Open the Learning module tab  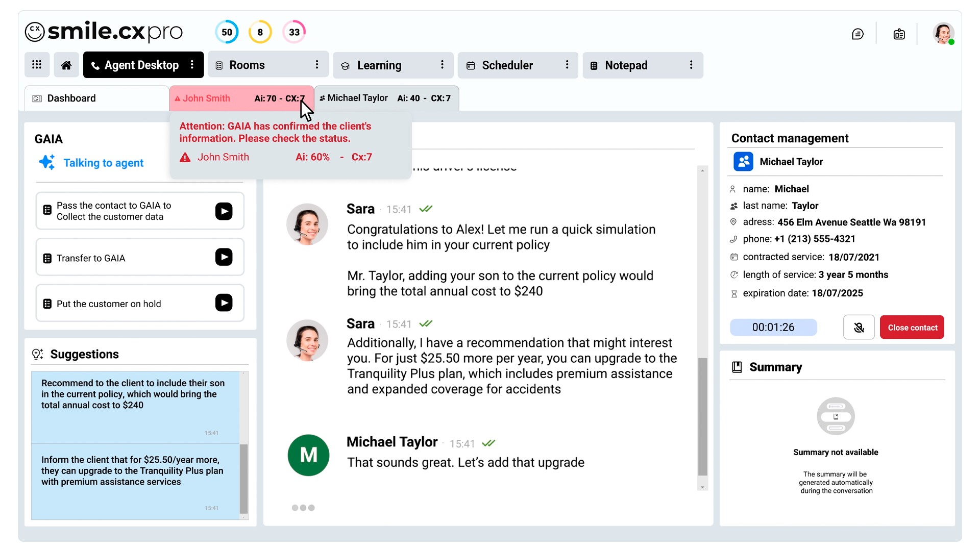(379, 65)
